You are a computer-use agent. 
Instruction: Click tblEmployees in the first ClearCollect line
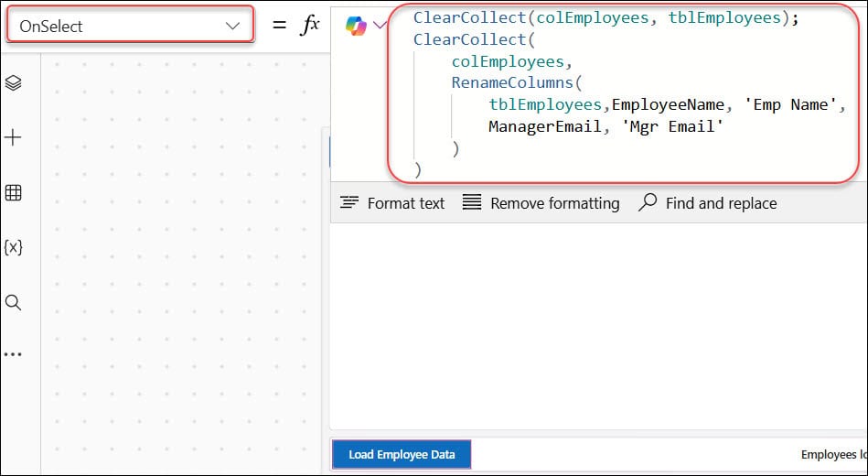click(x=724, y=17)
